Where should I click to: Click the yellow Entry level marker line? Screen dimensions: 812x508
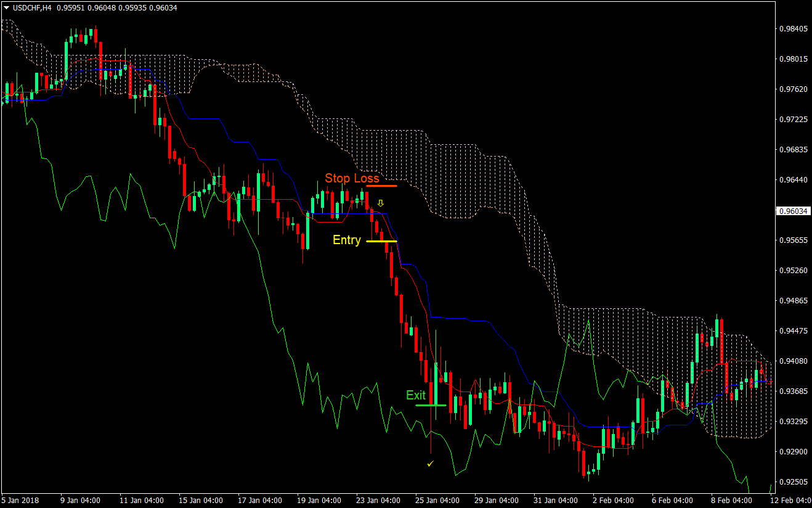[382, 240]
